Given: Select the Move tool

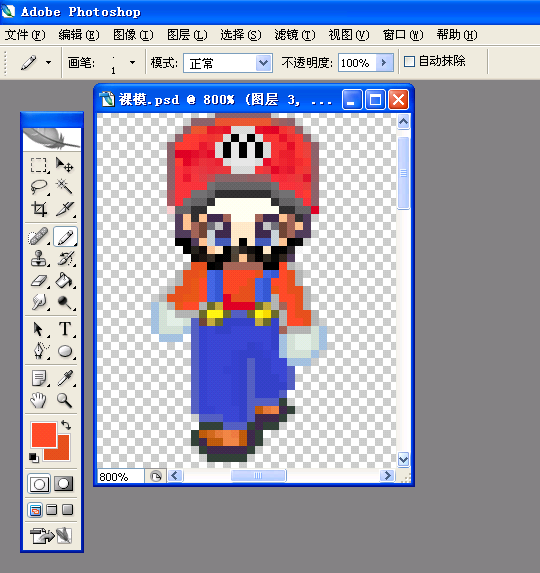Looking at the screenshot, I should (x=65, y=165).
